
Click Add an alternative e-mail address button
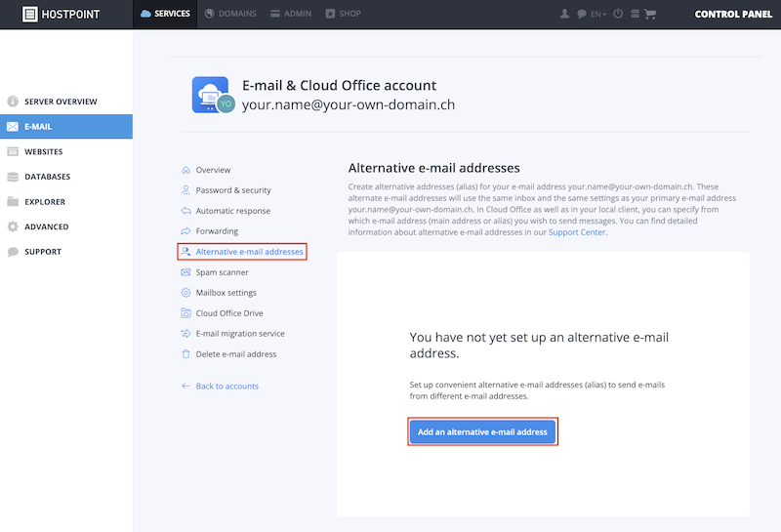tap(482, 431)
